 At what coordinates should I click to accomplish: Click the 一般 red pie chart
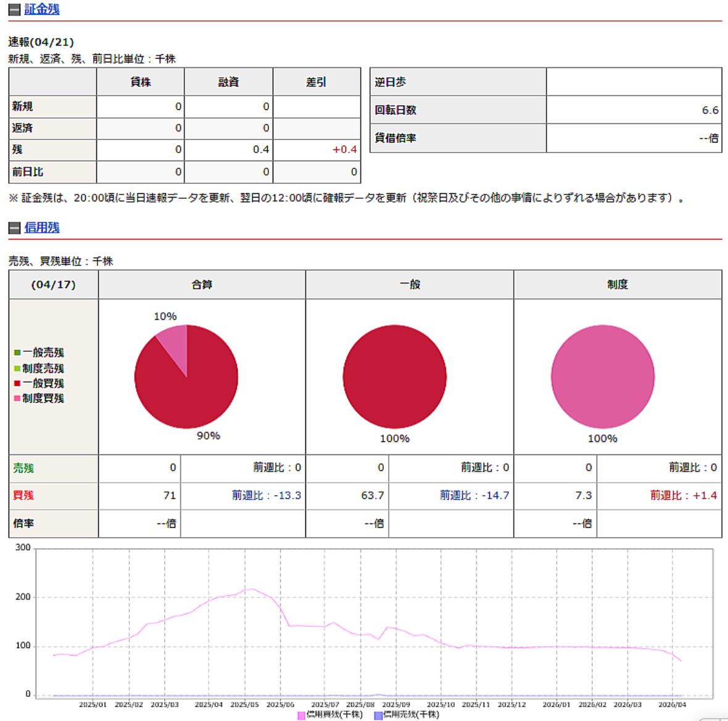[x=395, y=377]
